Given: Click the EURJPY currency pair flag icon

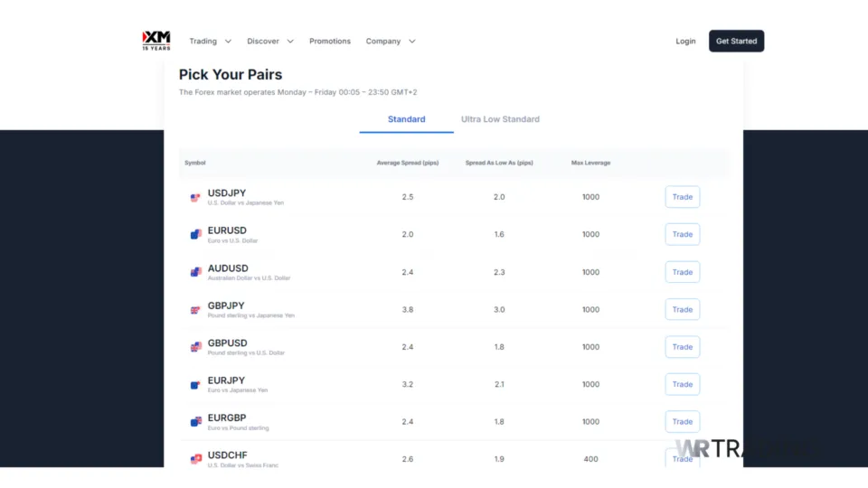Looking at the screenshot, I should [195, 385].
